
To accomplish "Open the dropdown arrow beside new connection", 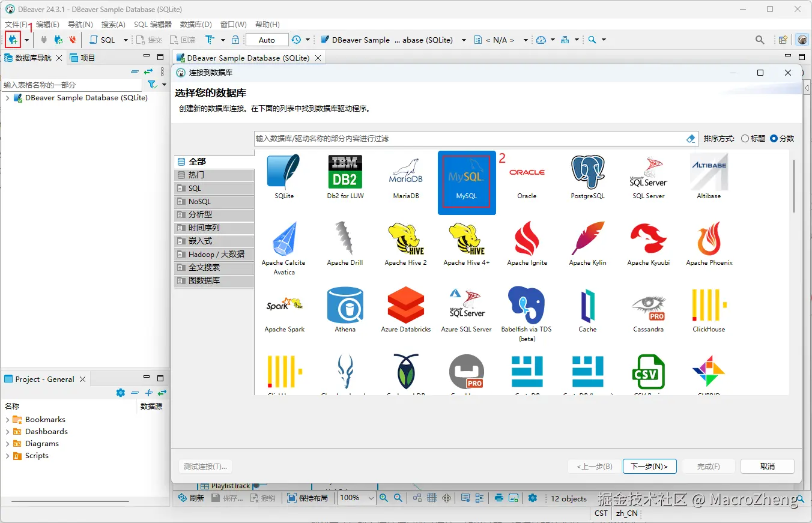I will click(26, 40).
